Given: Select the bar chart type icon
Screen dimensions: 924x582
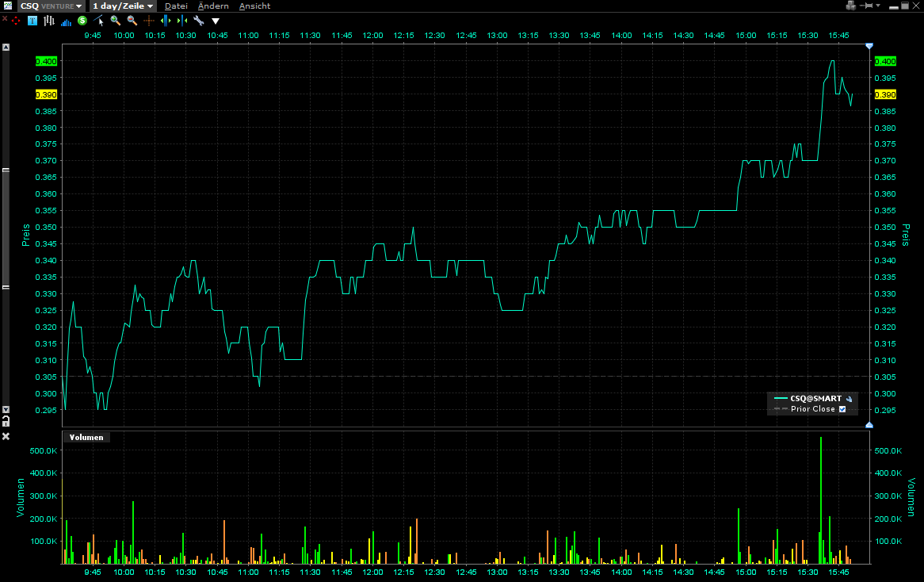Looking at the screenshot, I should [49, 21].
